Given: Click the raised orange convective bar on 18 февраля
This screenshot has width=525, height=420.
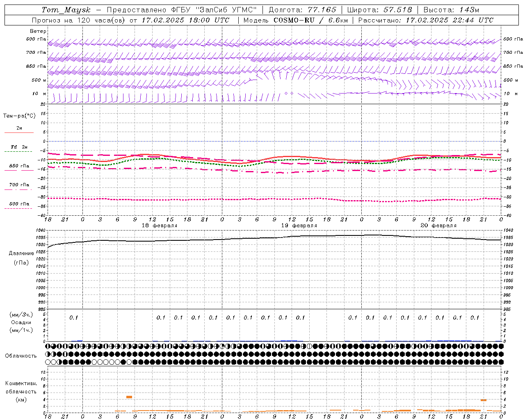Looking at the screenshot, I should tap(129, 397).
